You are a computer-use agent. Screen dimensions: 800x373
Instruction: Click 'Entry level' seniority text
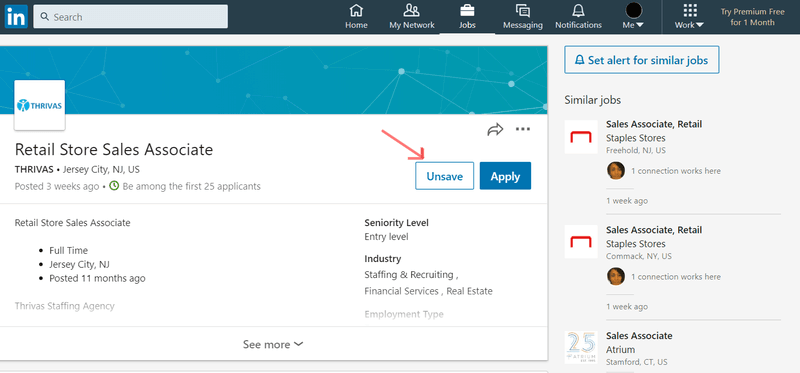pos(386,237)
